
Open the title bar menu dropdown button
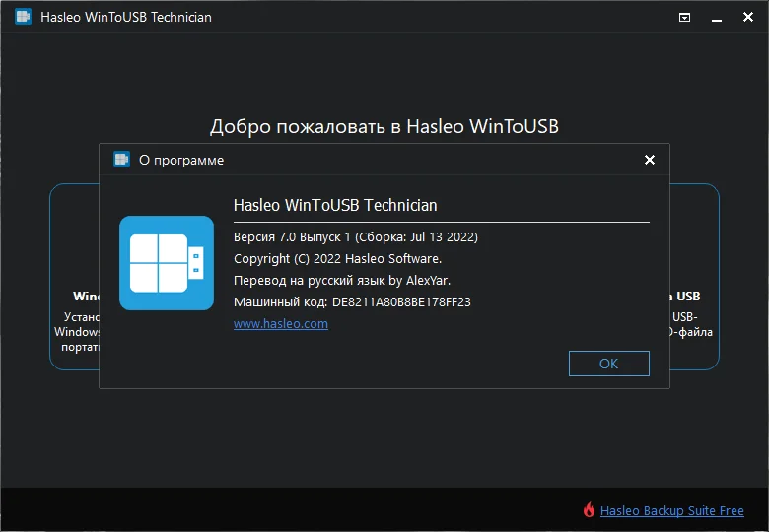coord(684,18)
